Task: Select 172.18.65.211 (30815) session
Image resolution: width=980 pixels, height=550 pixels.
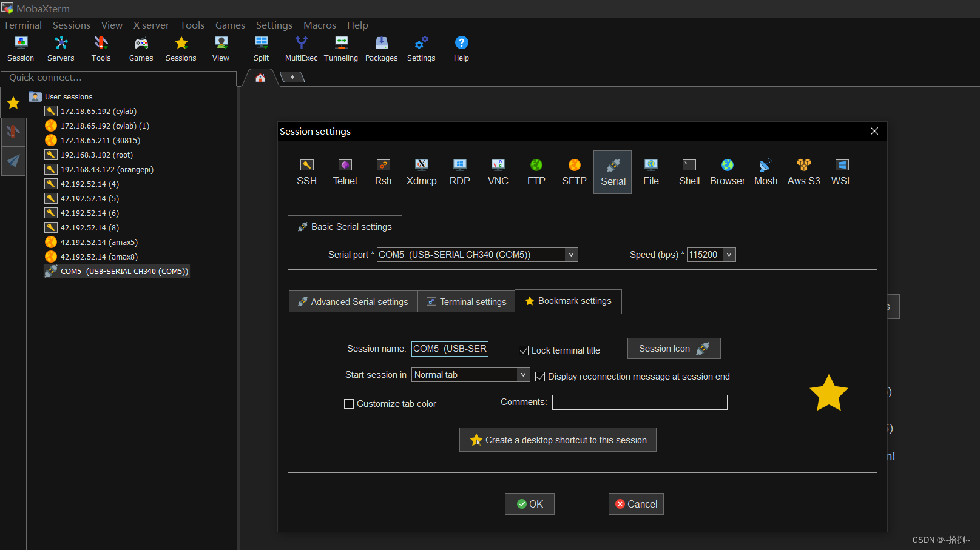Action: (x=93, y=140)
